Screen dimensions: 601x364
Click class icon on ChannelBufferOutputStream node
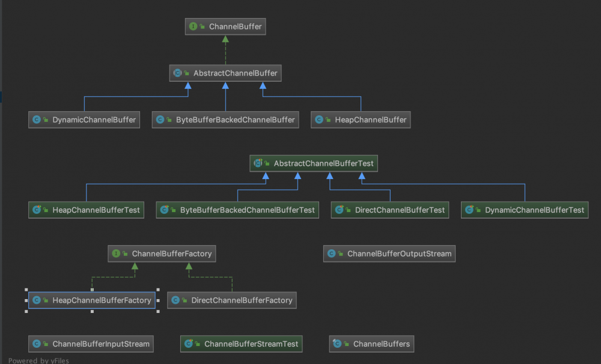pyautogui.click(x=332, y=253)
